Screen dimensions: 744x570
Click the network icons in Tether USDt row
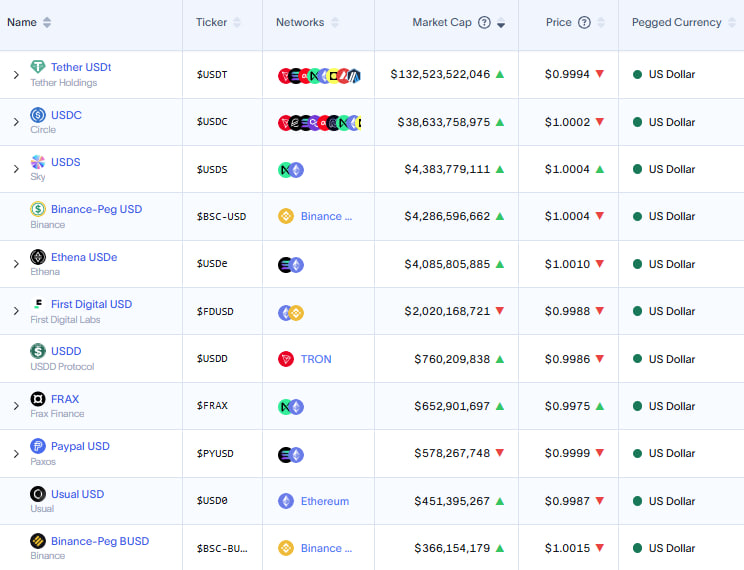coord(319,75)
